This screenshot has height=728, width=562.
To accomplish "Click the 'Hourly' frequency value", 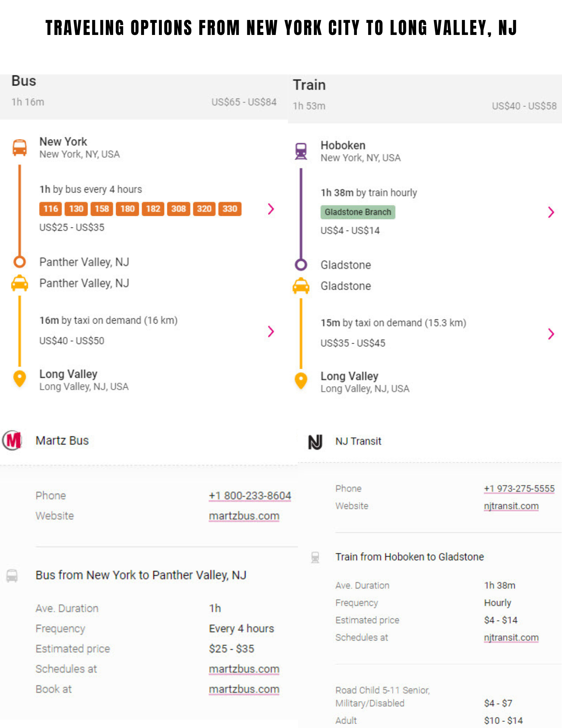I will [498, 603].
